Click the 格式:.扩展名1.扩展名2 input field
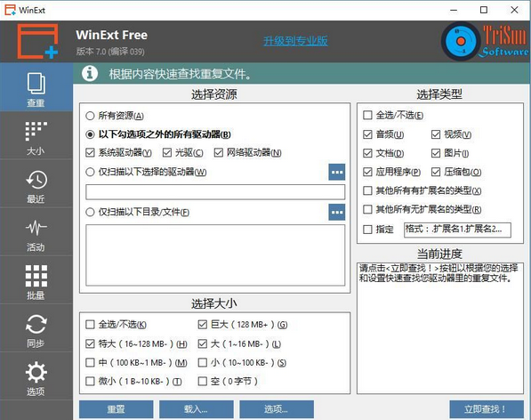 (457, 230)
